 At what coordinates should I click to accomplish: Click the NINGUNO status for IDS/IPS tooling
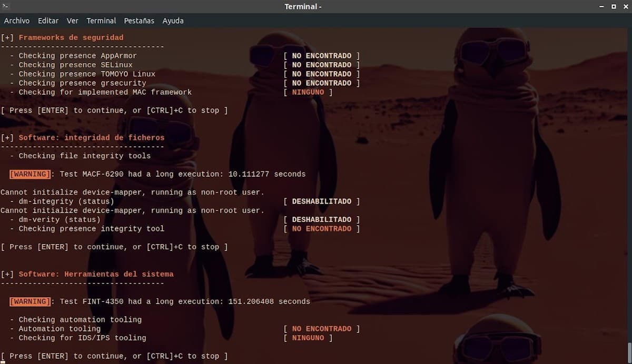[x=308, y=338]
